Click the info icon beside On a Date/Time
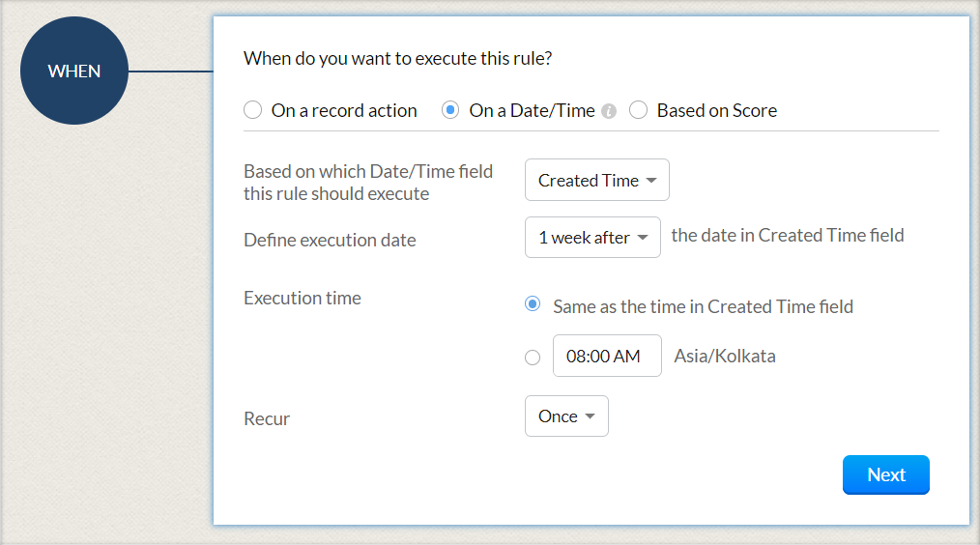Image resolution: width=980 pixels, height=545 pixels. tap(609, 111)
